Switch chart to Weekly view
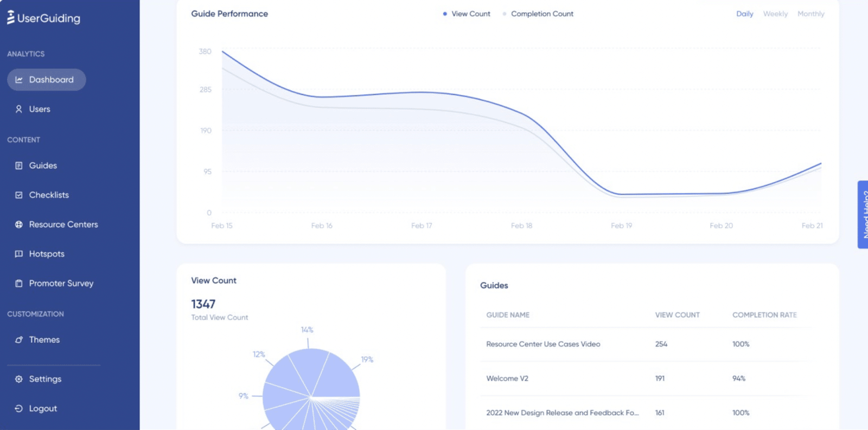 pos(775,14)
